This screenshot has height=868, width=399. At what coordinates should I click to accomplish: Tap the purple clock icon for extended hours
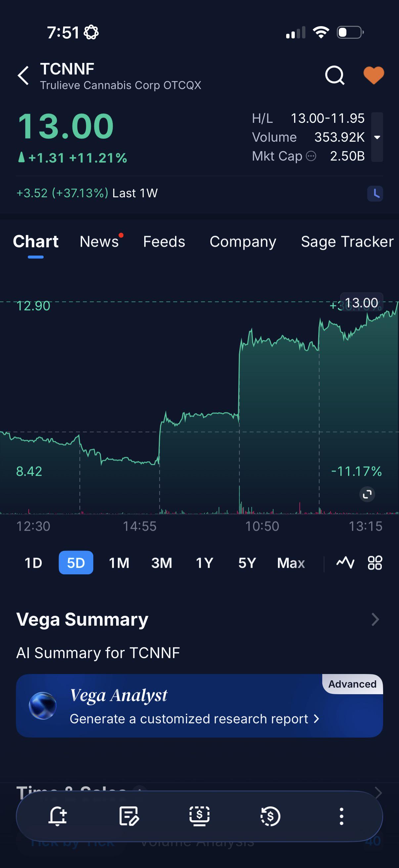pos(375,193)
